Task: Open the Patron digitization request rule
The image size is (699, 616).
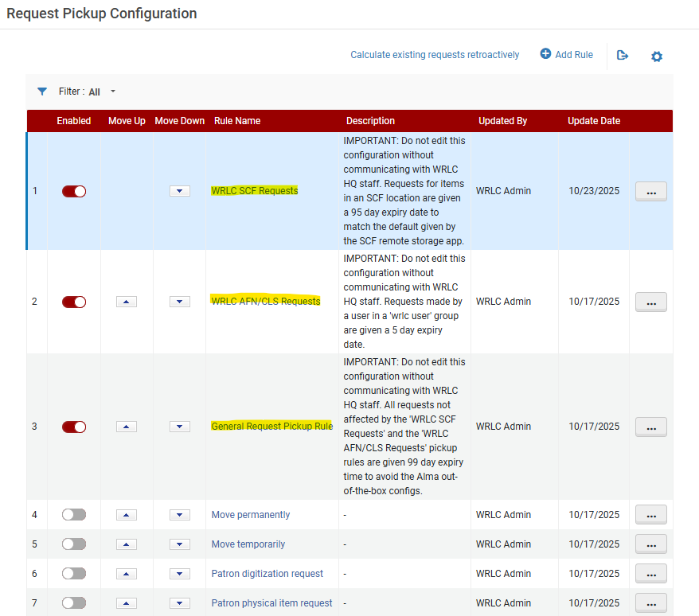Action: pyautogui.click(x=267, y=574)
